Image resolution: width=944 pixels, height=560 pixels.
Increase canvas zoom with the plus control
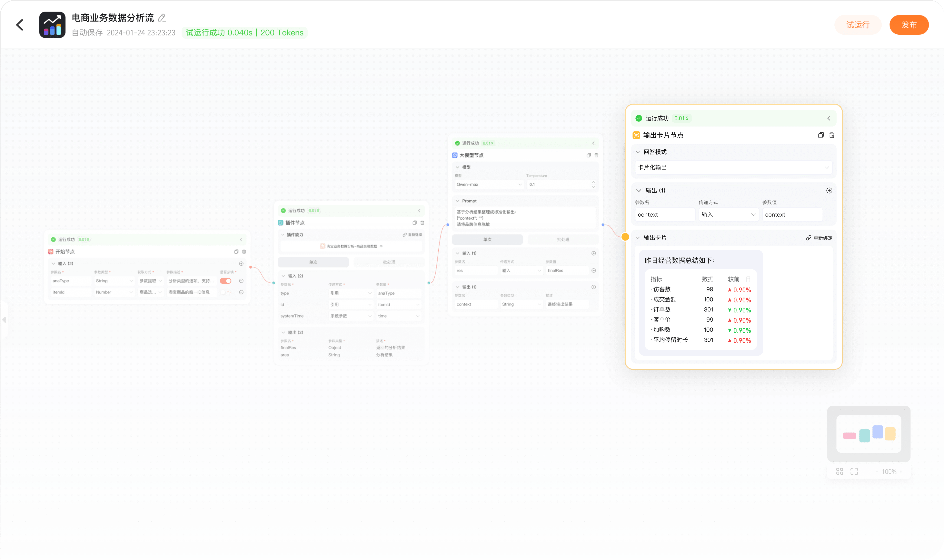(x=901, y=472)
